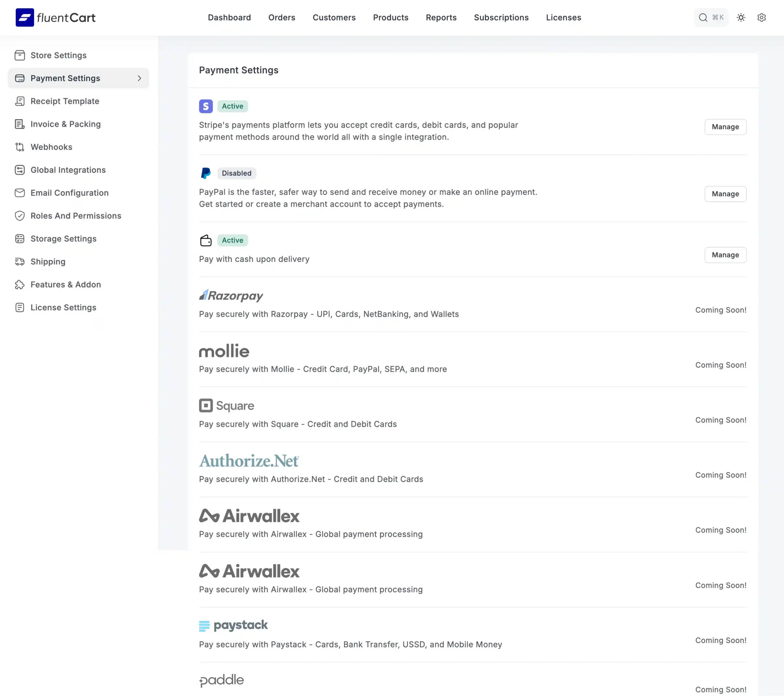Click PayPal's Disabled status badge

click(236, 173)
